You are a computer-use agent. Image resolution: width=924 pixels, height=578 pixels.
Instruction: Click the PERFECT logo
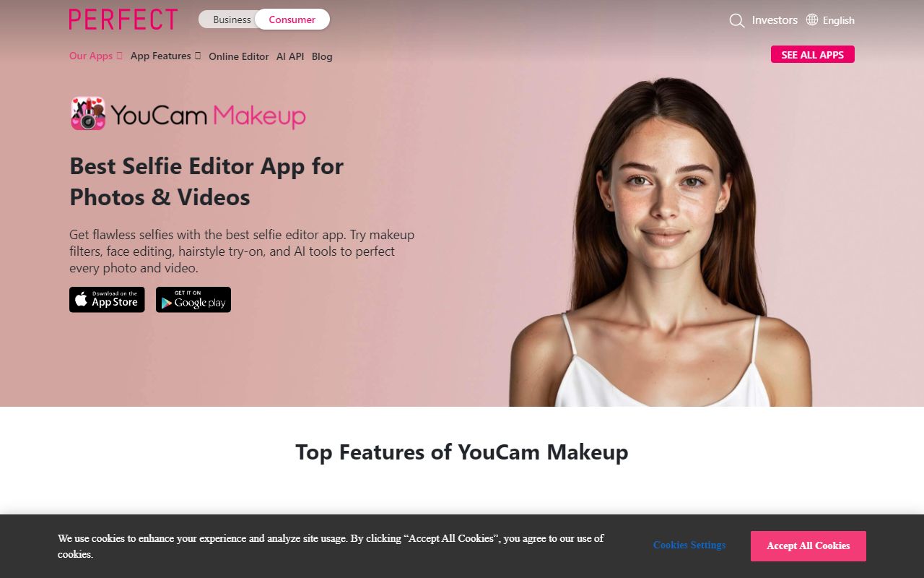click(123, 20)
